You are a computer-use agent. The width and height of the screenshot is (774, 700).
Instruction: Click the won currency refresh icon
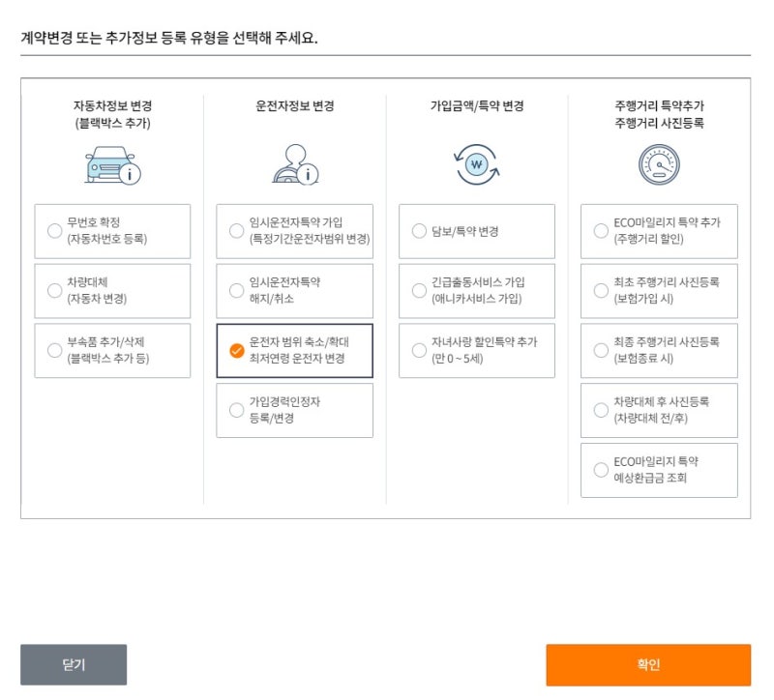476,164
